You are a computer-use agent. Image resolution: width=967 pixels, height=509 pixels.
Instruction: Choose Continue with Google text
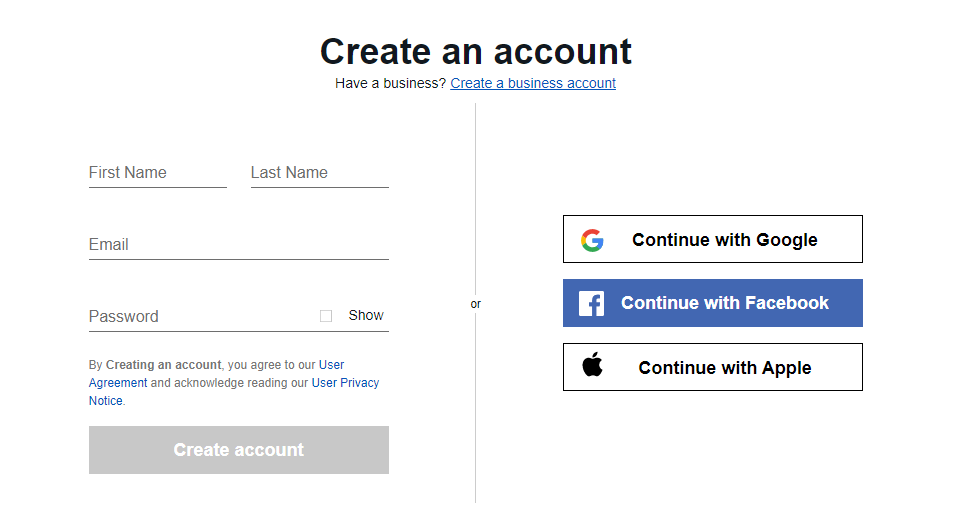point(725,240)
